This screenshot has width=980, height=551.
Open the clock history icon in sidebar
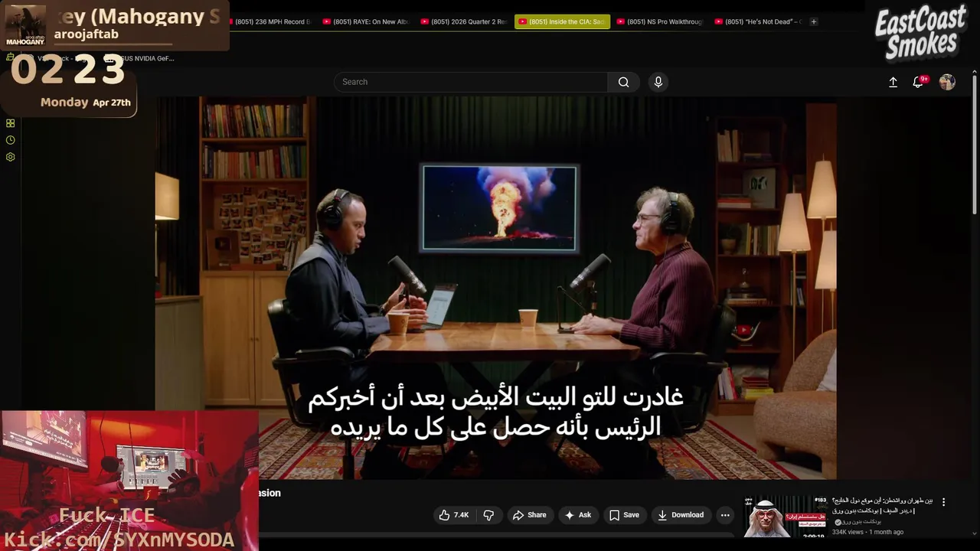[10, 140]
